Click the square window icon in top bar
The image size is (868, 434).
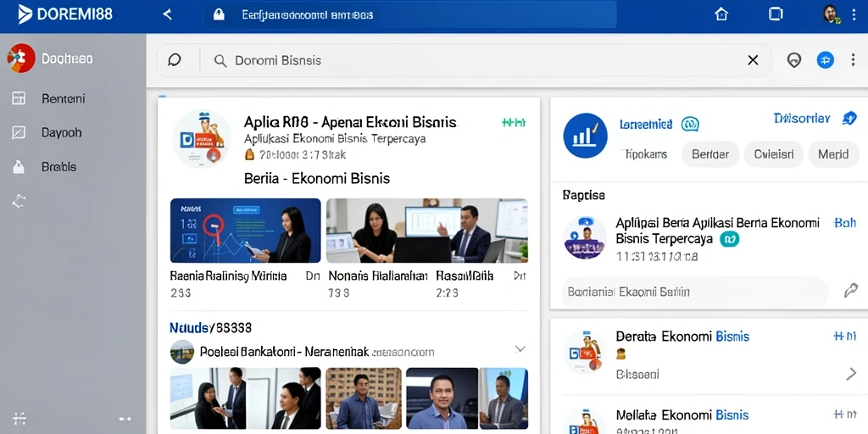[x=776, y=14]
